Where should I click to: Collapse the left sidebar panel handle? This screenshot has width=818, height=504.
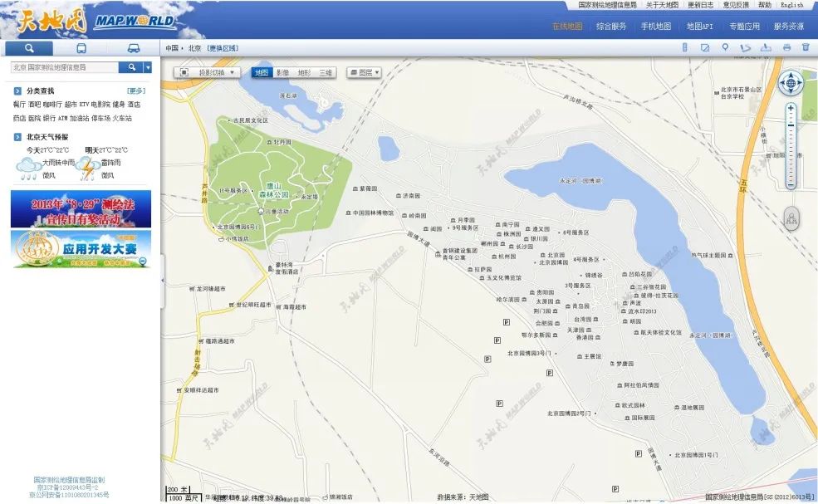[x=162, y=280]
